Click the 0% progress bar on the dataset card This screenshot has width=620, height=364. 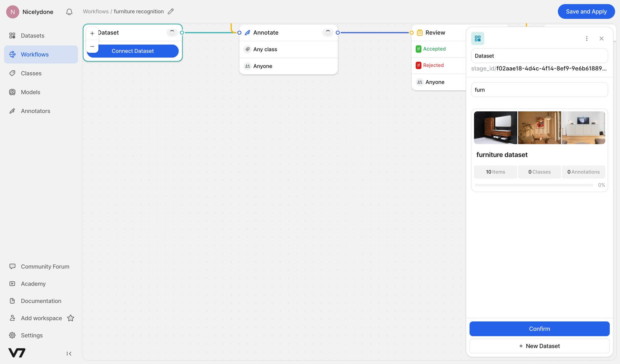(534, 185)
